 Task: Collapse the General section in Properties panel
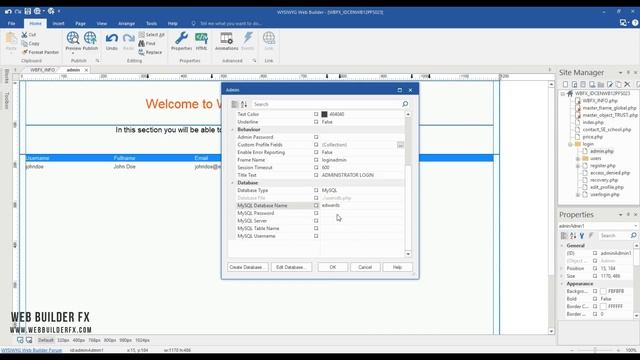(x=562, y=246)
